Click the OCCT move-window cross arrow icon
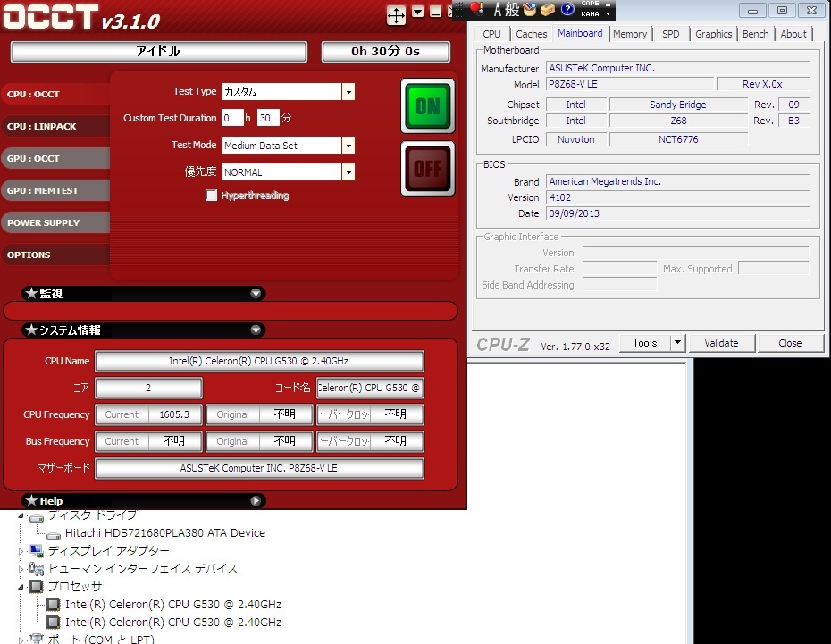This screenshot has height=644, width=831. click(x=396, y=15)
